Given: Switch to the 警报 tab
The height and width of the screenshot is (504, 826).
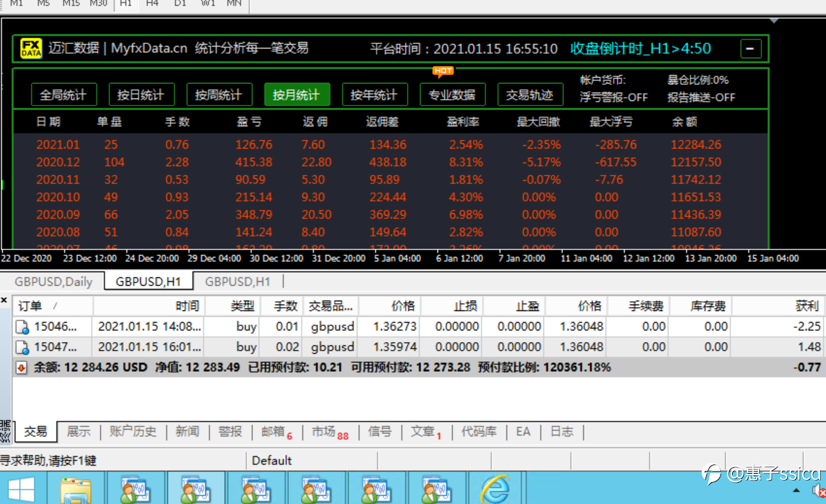Looking at the screenshot, I should tap(230, 431).
